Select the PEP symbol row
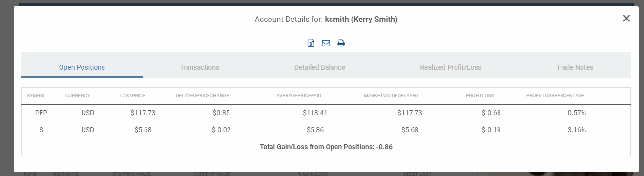644x176 pixels. tap(326, 113)
